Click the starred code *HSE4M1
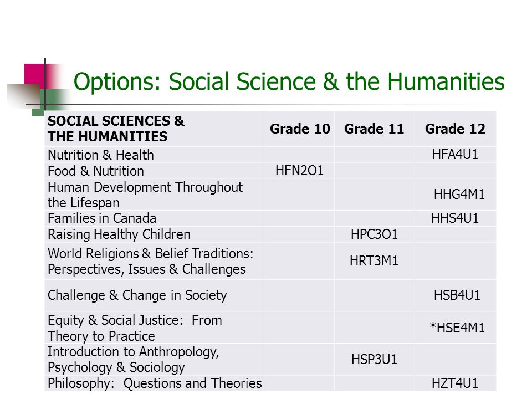 (457, 328)
